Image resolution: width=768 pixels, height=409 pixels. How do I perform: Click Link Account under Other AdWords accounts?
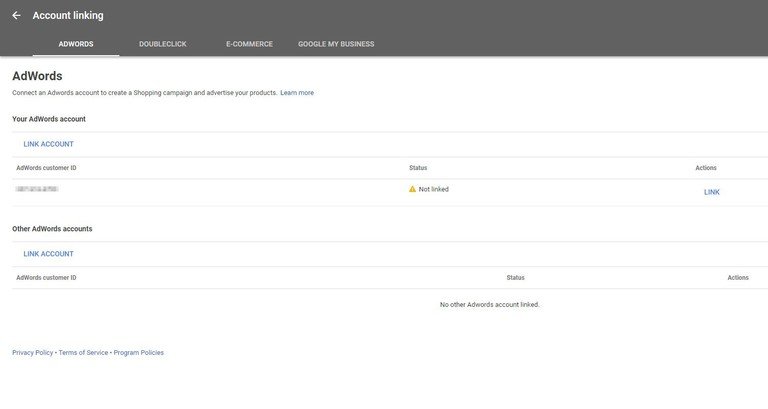[x=48, y=254]
